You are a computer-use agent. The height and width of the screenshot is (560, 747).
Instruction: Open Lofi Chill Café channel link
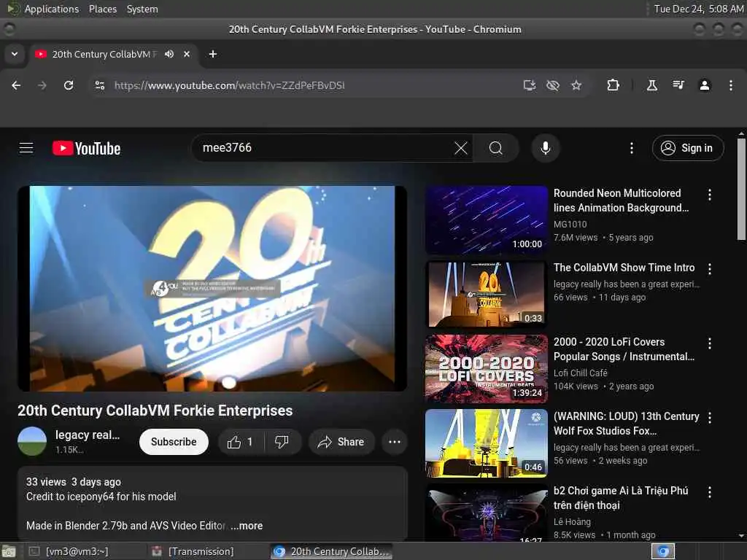point(581,373)
